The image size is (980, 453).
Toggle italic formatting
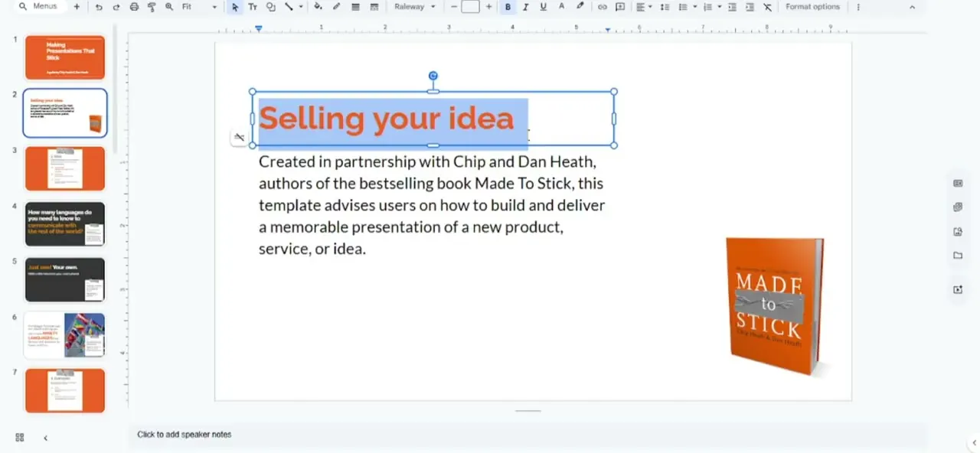(x=525, y=7)
